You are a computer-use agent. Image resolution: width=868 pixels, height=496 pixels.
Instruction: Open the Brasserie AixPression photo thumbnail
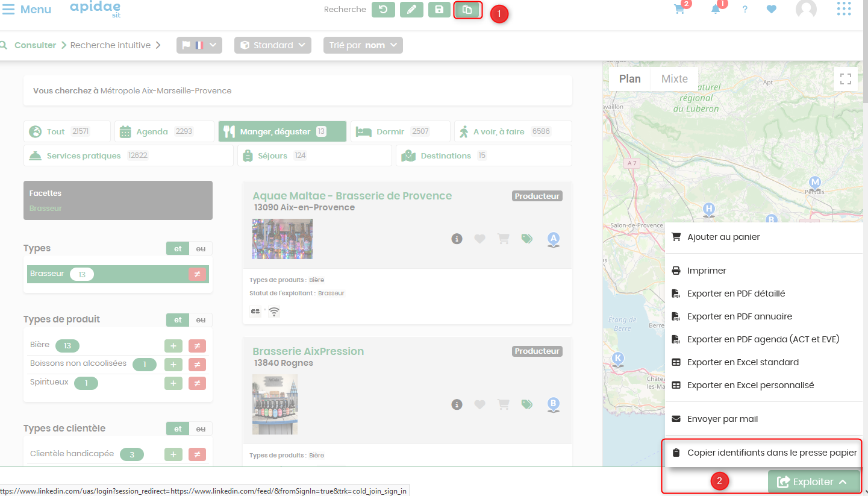275,404
